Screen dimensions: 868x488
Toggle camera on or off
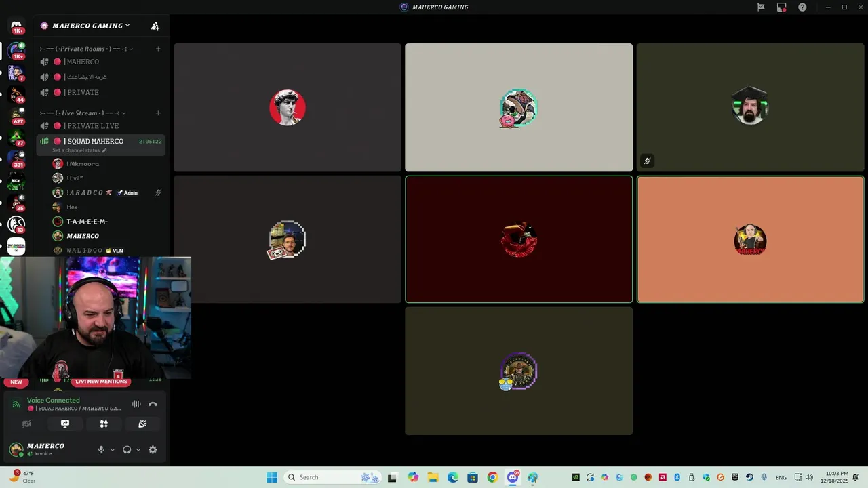pyautogui.click(x=26, y=424)
